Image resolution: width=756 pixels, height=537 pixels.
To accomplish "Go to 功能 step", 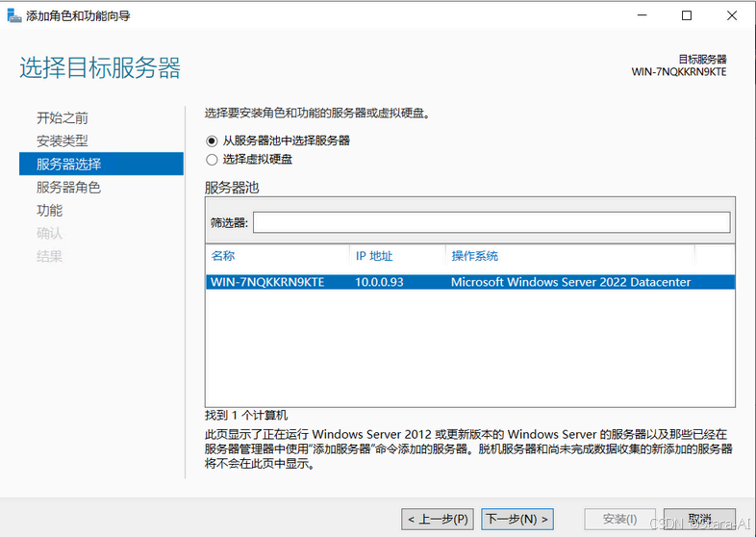I will (50, 211).
